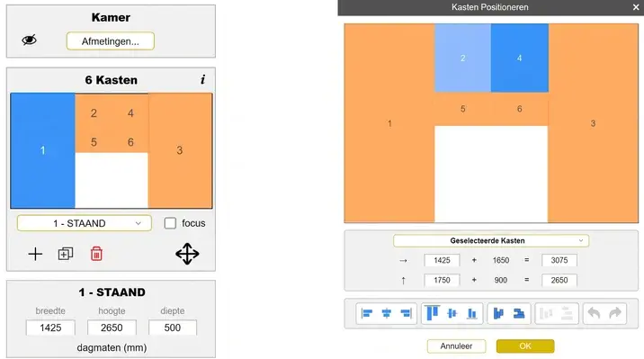This screenshot has height=359, width=644.
Task: Confirm positioning with OK button
Action: click(525, 346)
